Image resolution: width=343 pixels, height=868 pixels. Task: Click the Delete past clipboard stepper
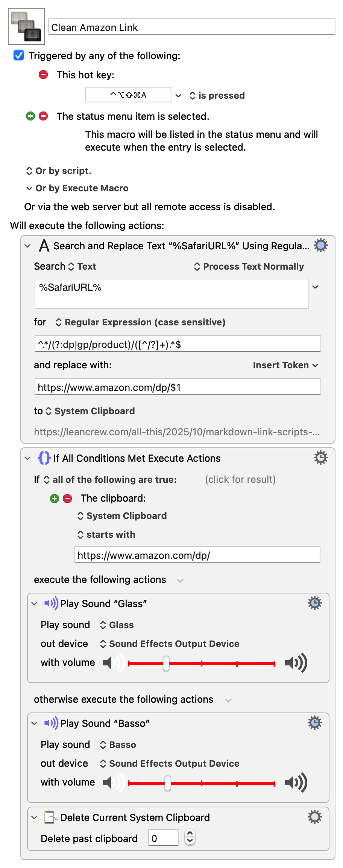[190, 838]
